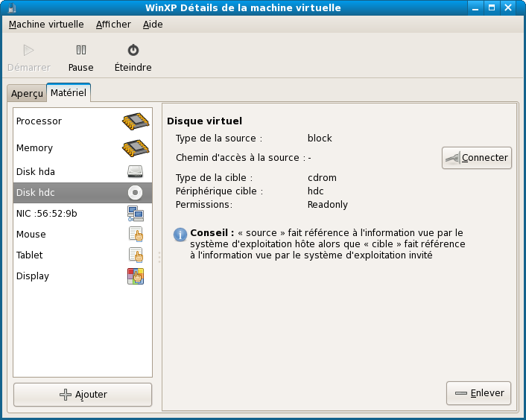Select the Mouse row label
The image size is (526, 420).
pyautogui.click(x=31, y=235)
